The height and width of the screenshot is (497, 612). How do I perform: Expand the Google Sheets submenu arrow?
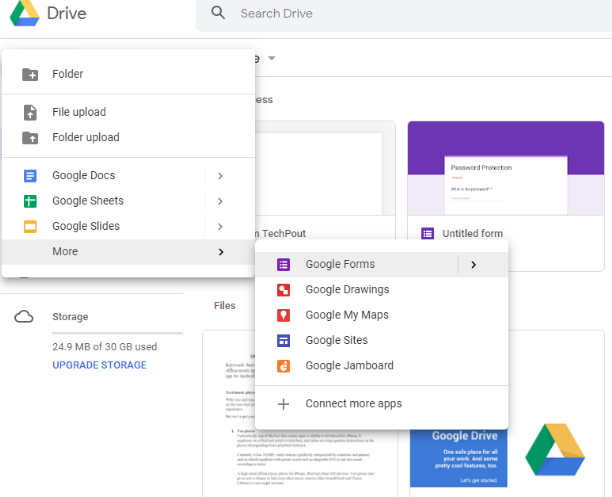click(220, 201)
